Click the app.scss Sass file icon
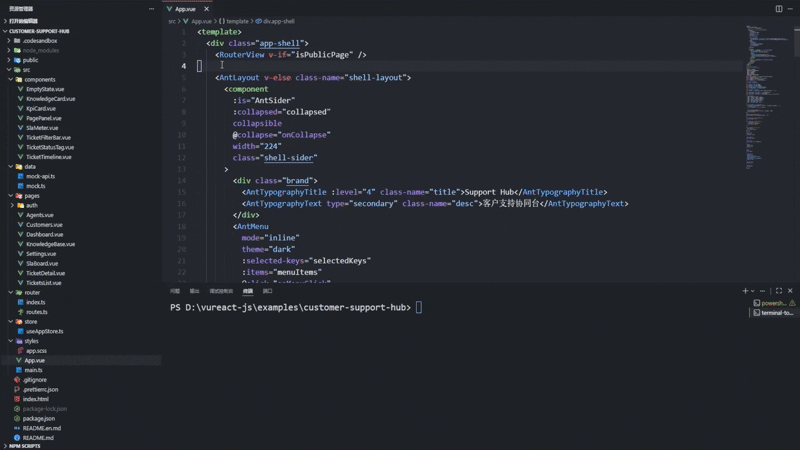Screen dimensions: 800x450 [x=20, y=351]
